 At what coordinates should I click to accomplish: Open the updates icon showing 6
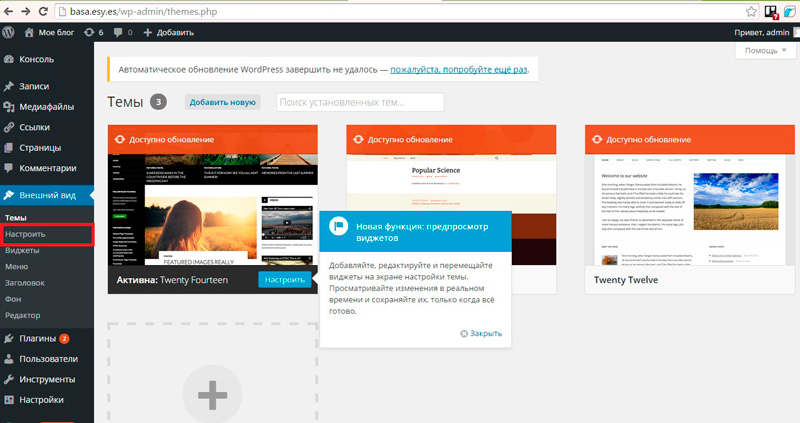pos(95,32)
